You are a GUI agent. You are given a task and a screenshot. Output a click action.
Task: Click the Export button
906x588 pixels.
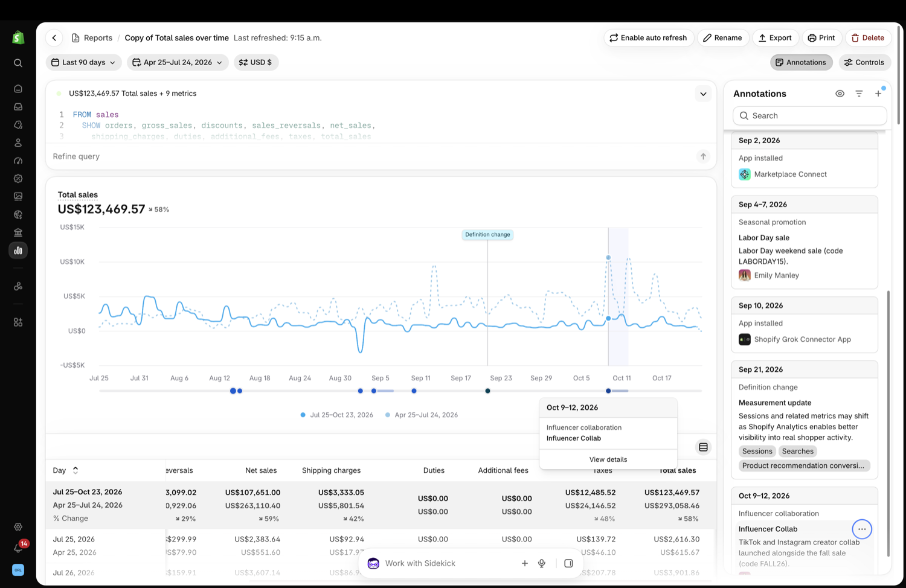(775, 37)
